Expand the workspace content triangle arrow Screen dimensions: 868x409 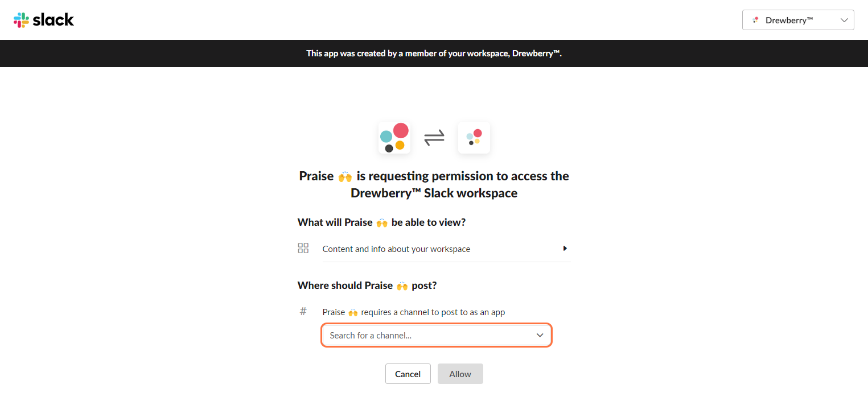tap(565, 248)
